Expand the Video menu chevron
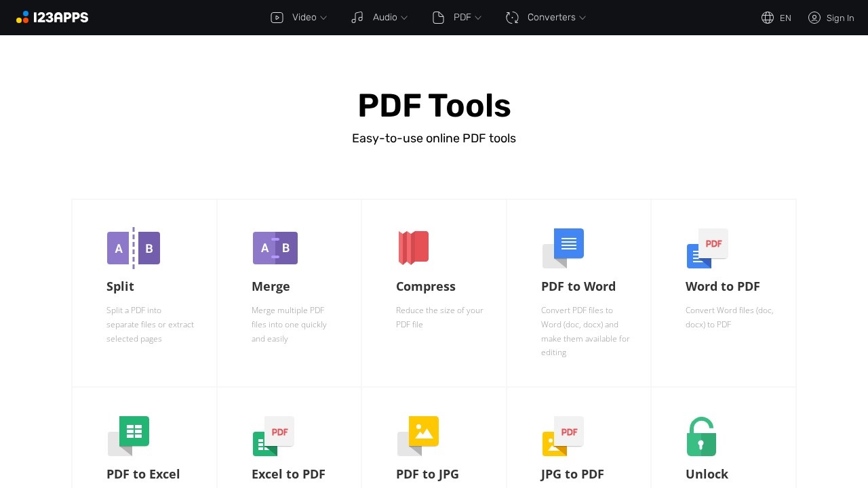 (x=323, y=18)
